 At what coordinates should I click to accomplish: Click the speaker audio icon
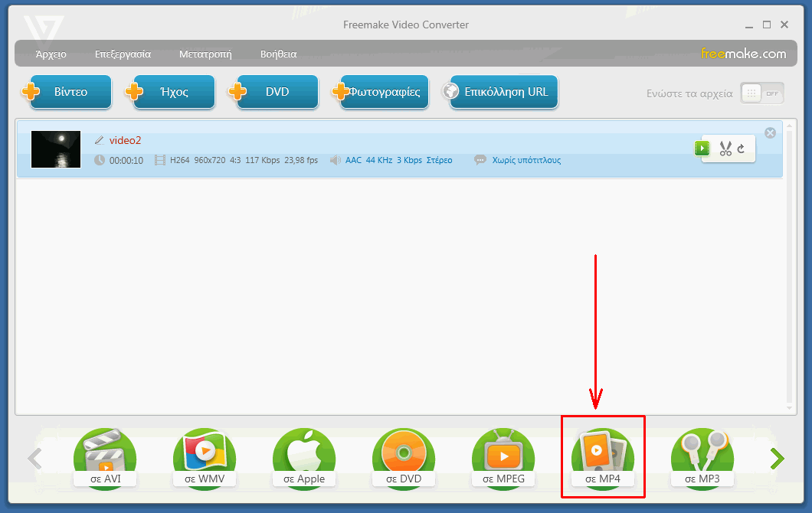(x=335, y=160)
